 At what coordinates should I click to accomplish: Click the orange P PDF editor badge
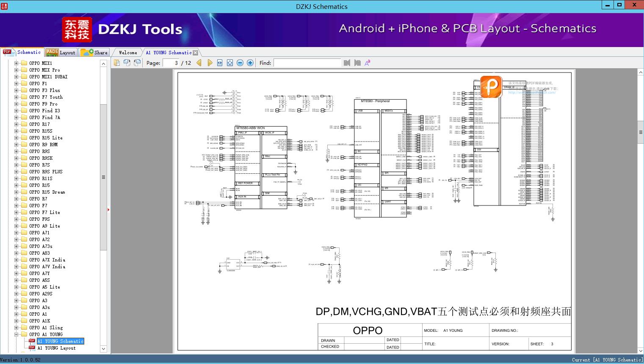click(x=491, y=86)
